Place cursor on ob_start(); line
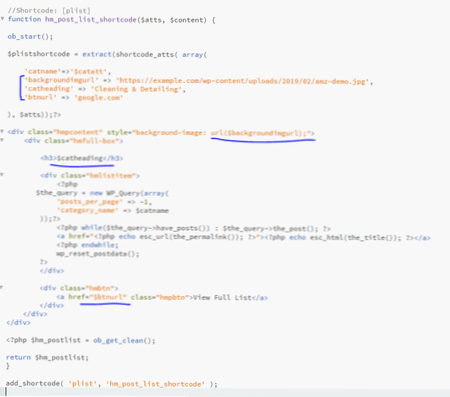 pos(30,37)
